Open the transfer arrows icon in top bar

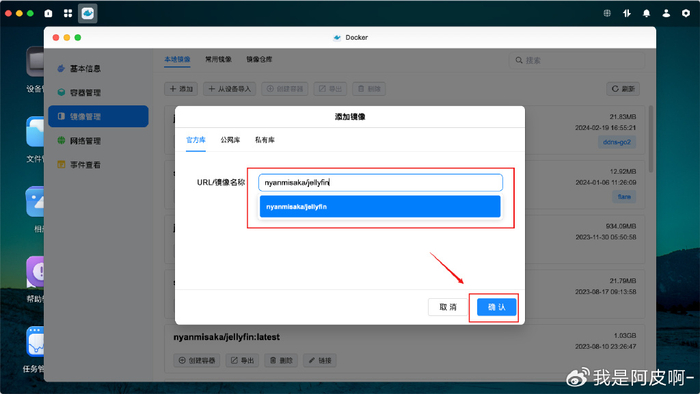pyautogui.click(x=627, y=13)
